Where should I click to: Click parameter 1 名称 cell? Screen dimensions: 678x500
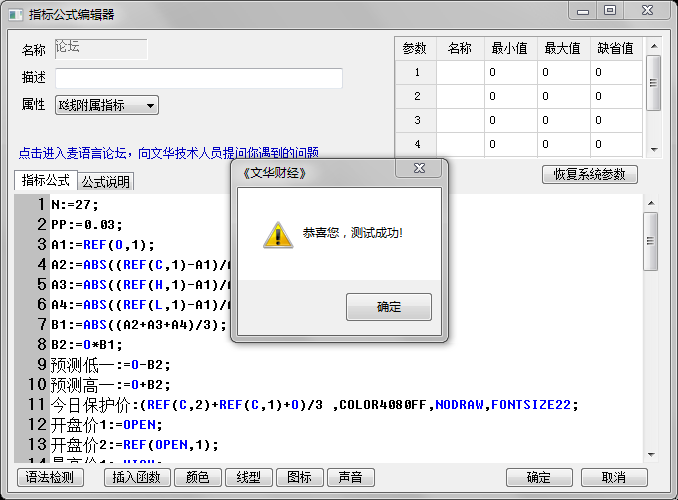click(460, 72)
